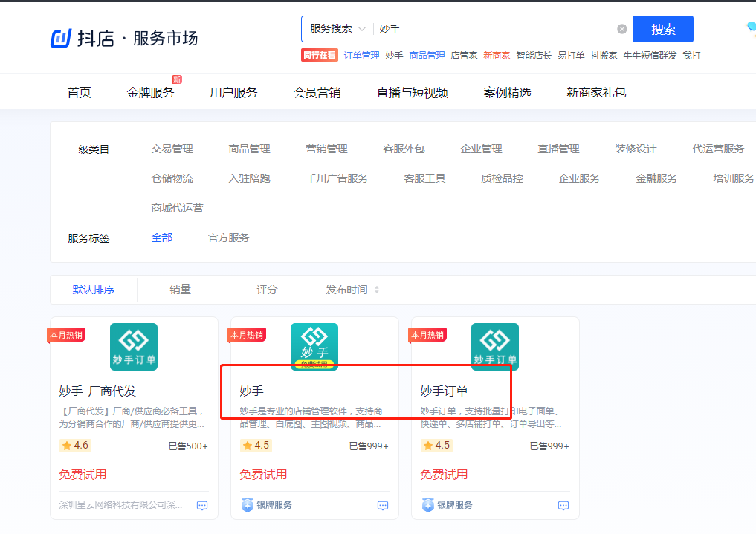Click the 抖搬家 hot search link

pyautogui.click(x=604, y=56)
